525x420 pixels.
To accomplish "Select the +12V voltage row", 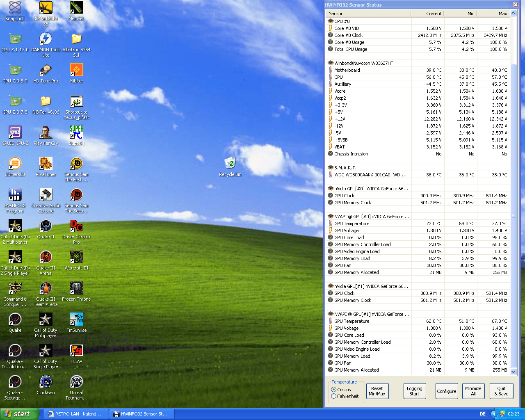I will (418, 119).
